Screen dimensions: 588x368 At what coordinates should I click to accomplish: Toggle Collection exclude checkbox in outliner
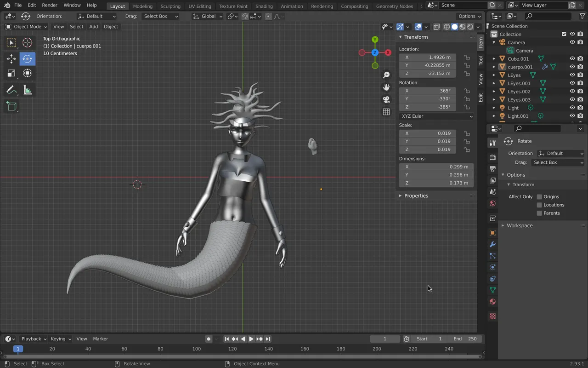[x=564, y=34]
